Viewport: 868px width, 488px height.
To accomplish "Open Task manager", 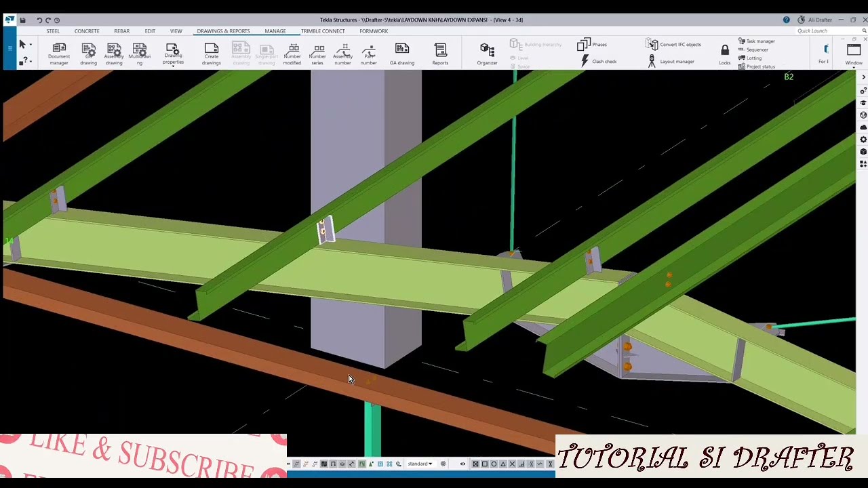I will 756,41.
